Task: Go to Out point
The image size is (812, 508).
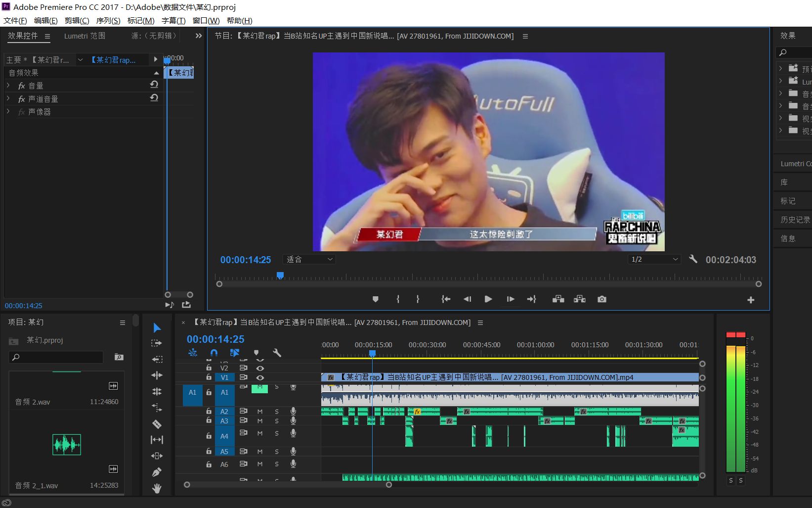Action: (532, 299)
